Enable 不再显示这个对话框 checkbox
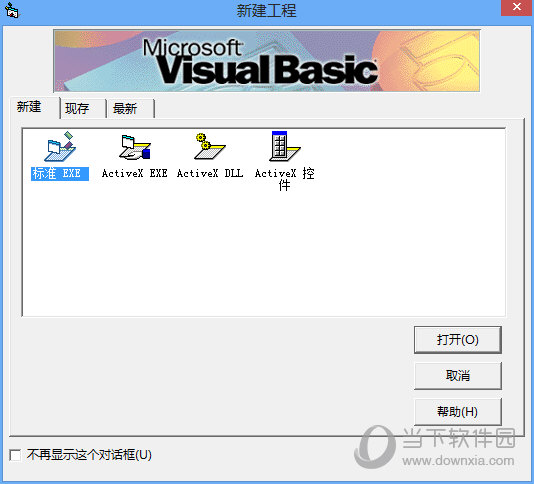The width and height of the screenshot is (534, 484). coord(15,455)
